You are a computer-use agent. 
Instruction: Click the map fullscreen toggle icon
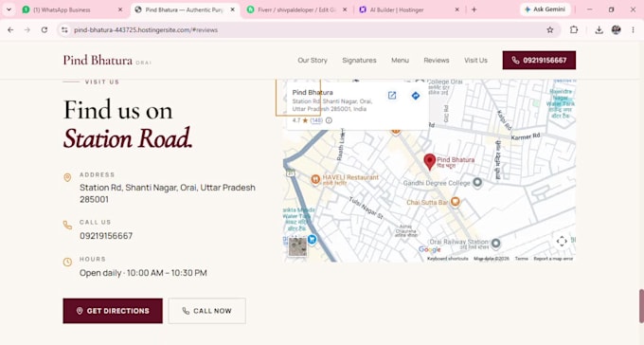coord(562,241)
